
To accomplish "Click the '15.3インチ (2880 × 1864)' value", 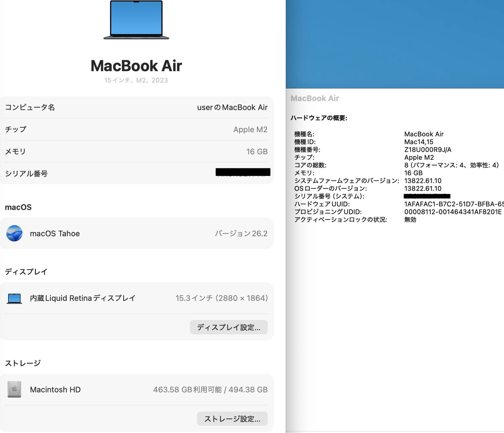I will point(221,298).
